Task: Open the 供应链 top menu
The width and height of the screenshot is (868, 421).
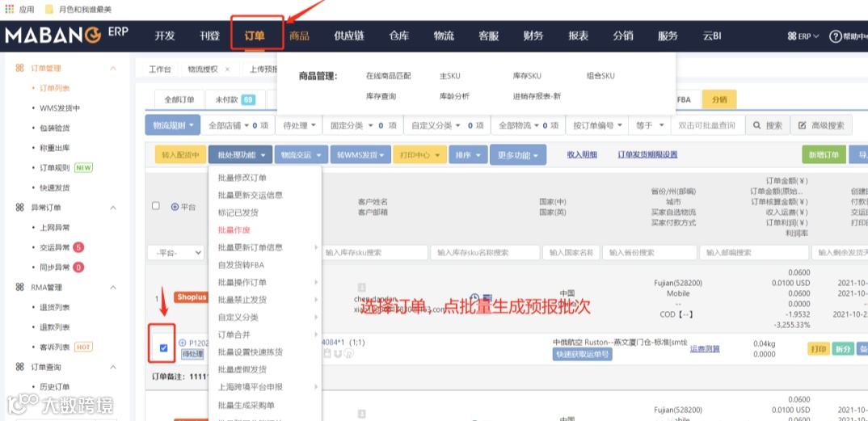Action: 349,36
